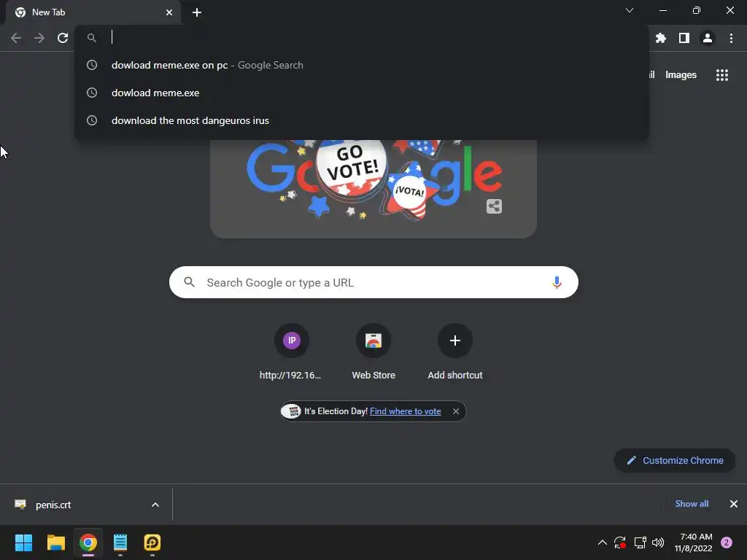Open the yellow taskbar application icon
The image size is (747, 560).
pyautogui.click(x=152, y=542)
